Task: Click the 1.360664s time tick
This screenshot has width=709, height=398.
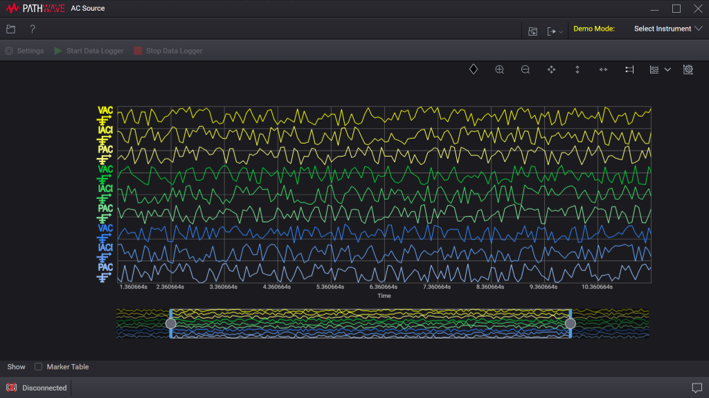Action: tap(133, 287)
